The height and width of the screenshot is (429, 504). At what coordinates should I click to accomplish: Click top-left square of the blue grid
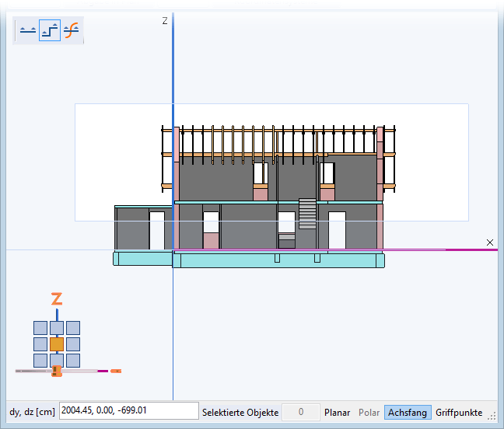40,328
